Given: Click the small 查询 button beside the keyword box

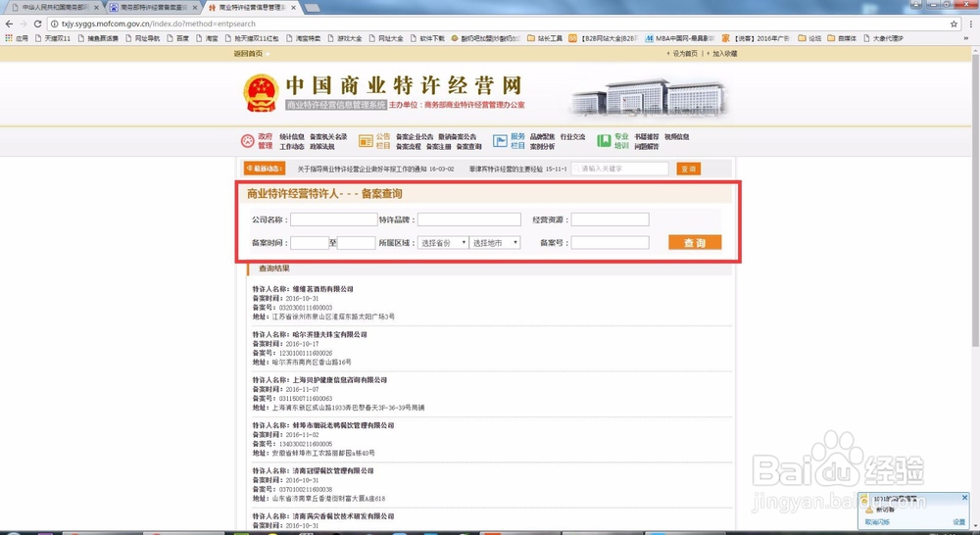Looking at the screenshot, I should click(688, 169).
